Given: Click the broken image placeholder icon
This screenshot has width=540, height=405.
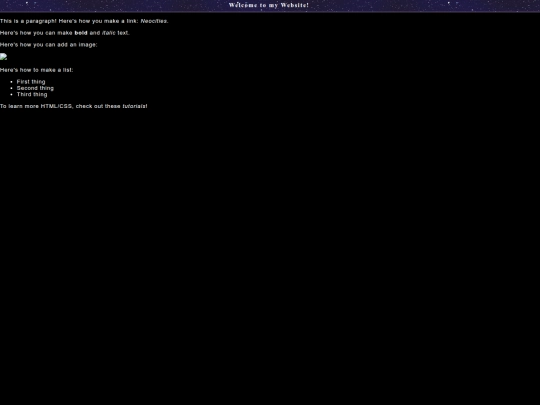Looking at the screenshot, I should tap(3, 57).
